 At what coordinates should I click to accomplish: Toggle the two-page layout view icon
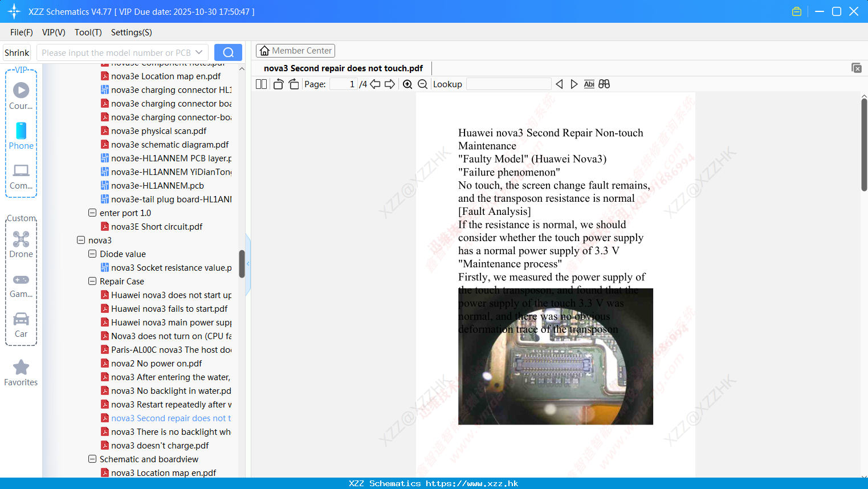(261, 84)
